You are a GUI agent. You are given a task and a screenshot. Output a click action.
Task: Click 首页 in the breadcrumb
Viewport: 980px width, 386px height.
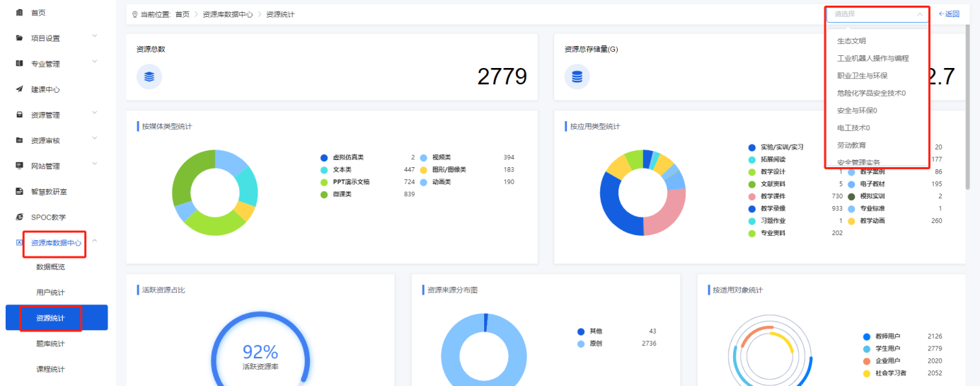[183, 14]
